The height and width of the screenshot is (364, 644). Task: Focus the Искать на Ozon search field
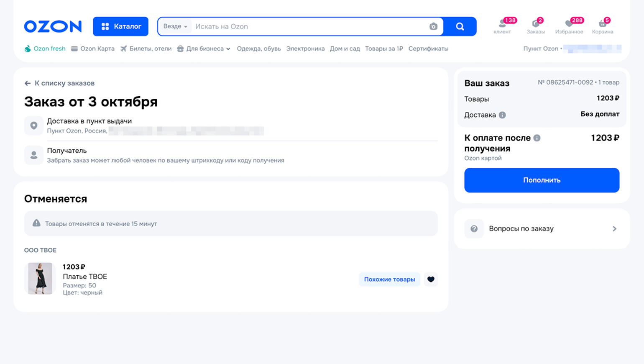click(x=309, y=26)
